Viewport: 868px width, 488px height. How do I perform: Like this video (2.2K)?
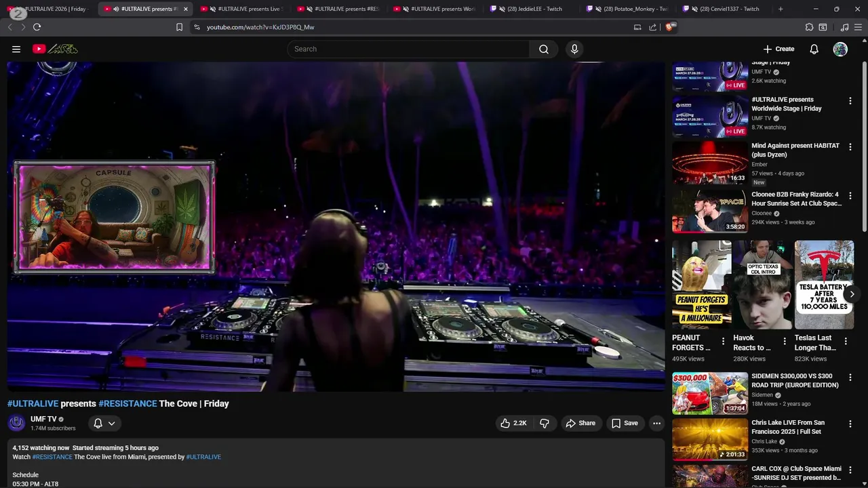(513, 423)
